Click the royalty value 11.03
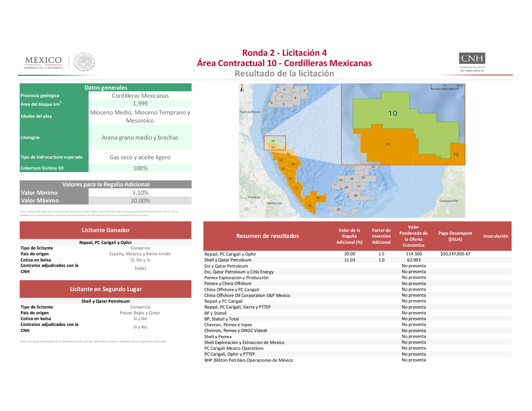 pos(350,260)
